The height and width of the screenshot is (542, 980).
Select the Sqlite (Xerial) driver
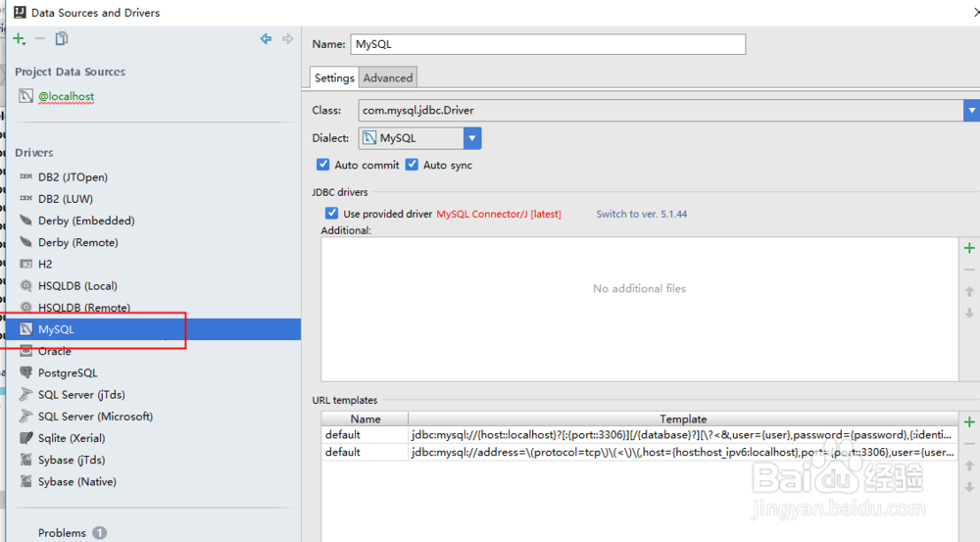coord(72,438)
